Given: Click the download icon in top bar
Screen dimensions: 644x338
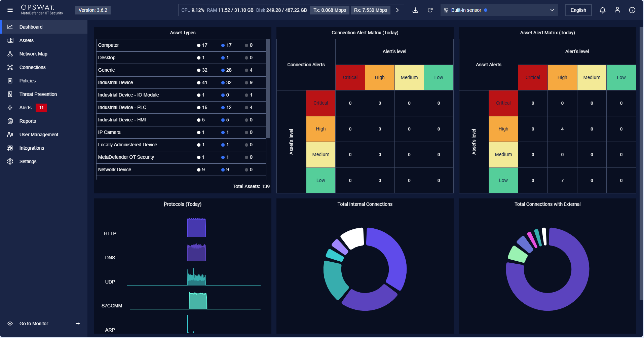Looking at the screenshot, I should coord(415,10).
